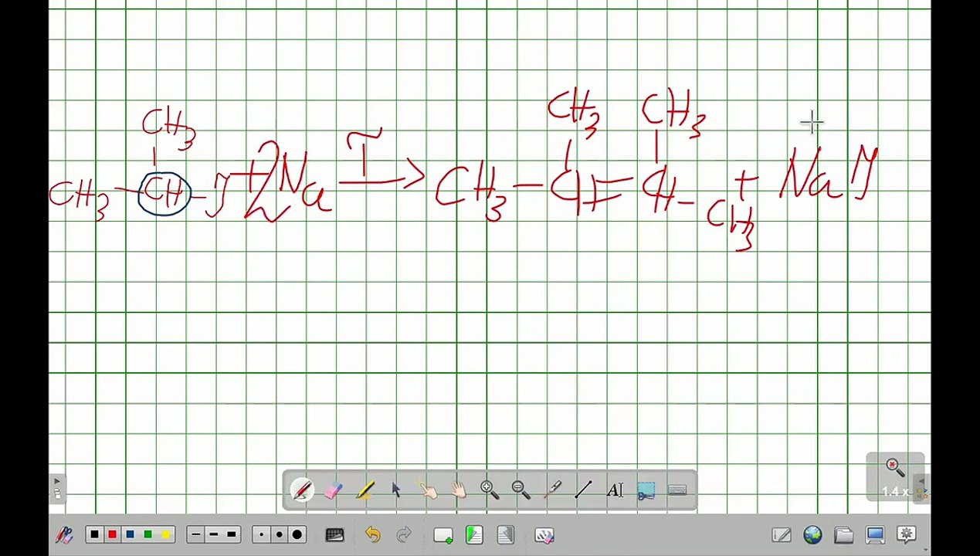980x556 pixels.
Task: Switch to Board mode tablet icon
Action: [782, 534]
